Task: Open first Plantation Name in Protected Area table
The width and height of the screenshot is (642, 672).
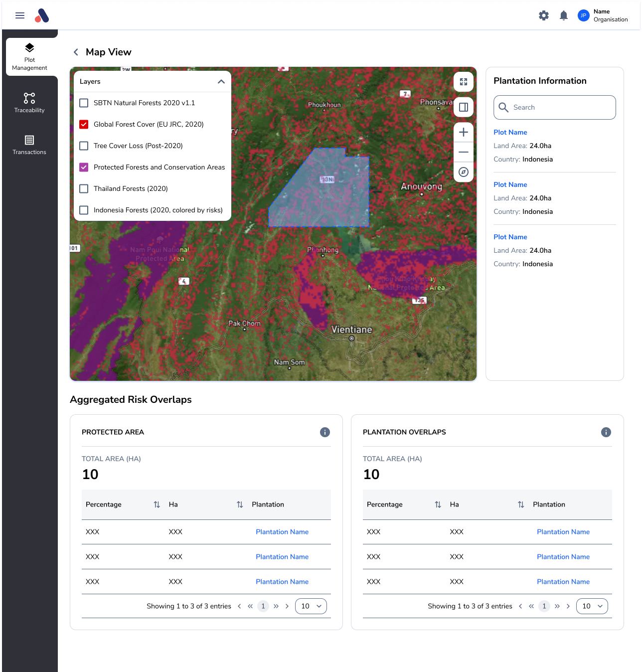Action: [282, 532]
